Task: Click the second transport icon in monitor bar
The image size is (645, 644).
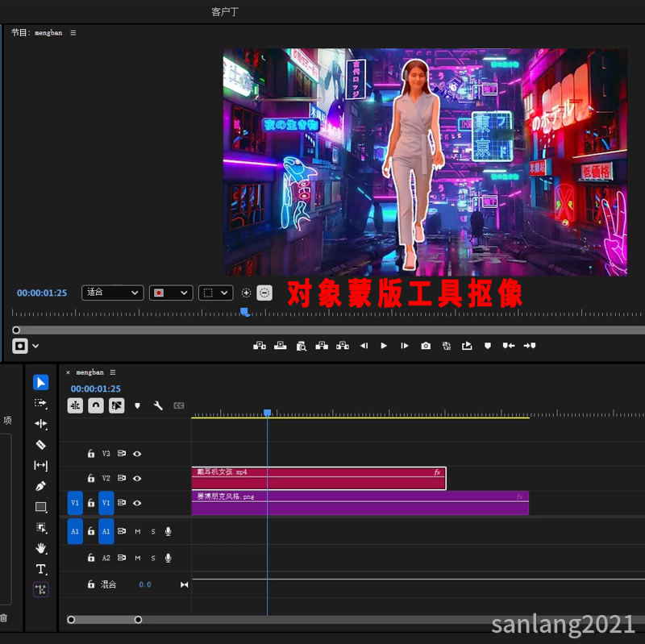Action: (280, 346)
